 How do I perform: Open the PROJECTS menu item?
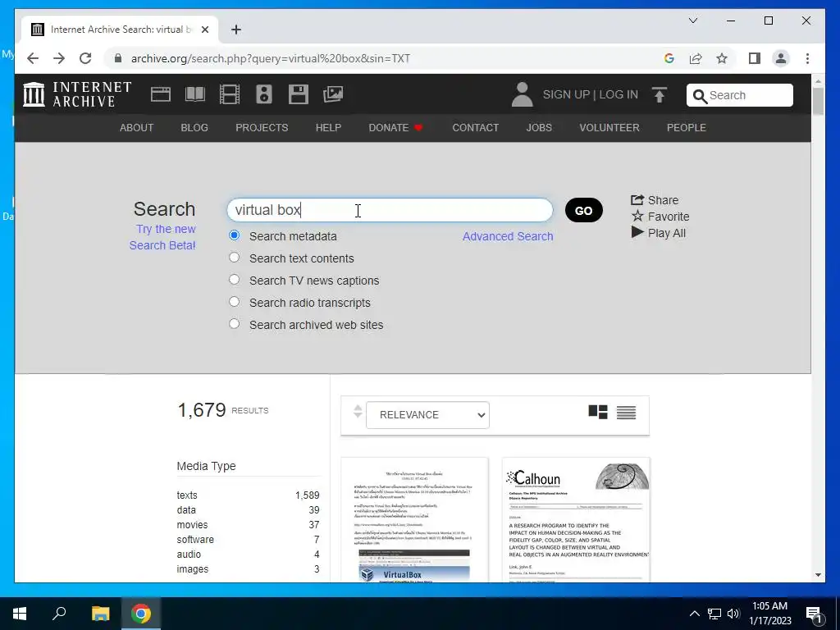pyautogui.click(x=262, y=127)
